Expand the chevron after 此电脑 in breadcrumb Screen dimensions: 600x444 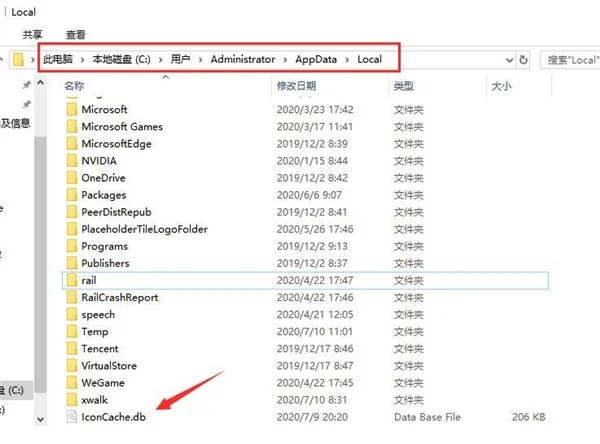[x=82, y=60]
